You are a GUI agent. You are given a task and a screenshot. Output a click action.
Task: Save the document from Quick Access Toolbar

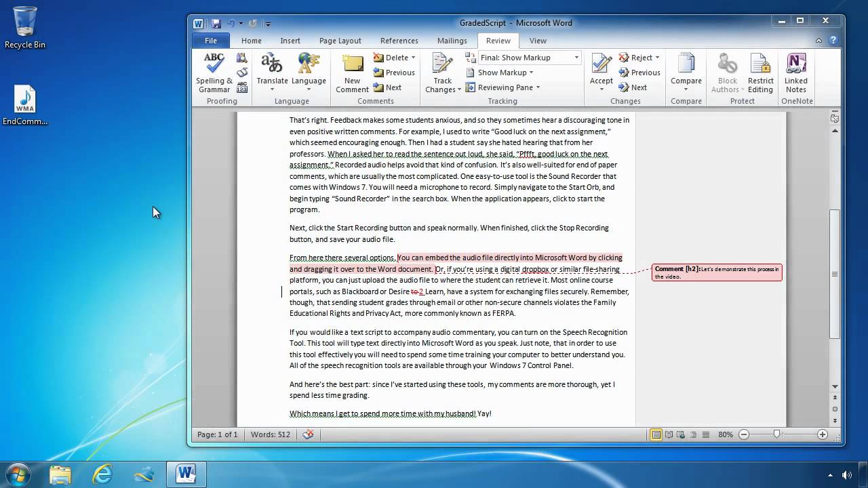coord(216,23)
